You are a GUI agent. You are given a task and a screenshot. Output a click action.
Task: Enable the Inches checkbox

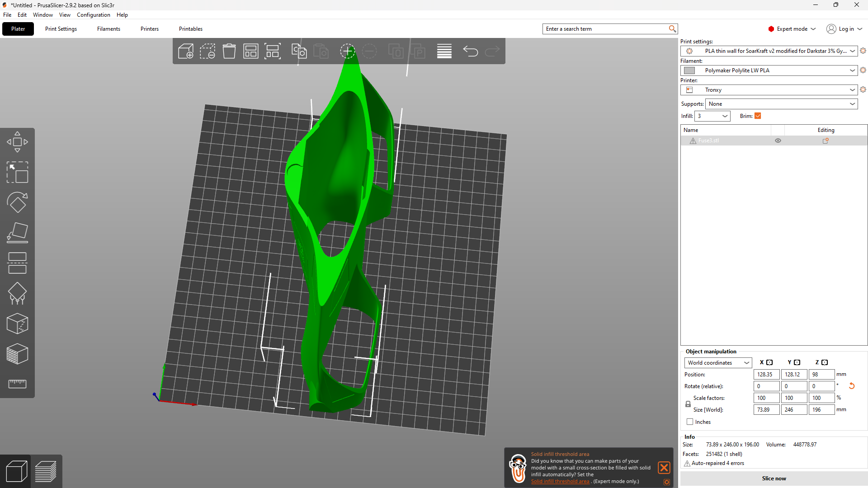point(690,422)
